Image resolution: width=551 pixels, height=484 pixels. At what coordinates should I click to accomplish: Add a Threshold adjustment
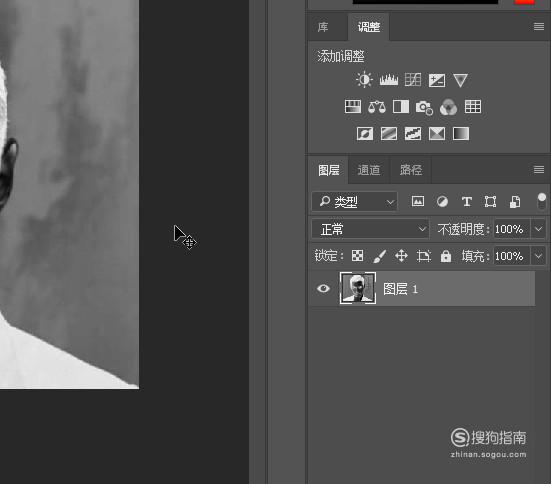tap(413, 134)
